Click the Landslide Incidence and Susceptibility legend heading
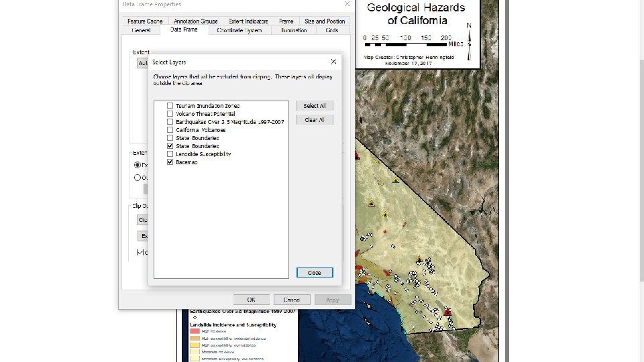This screenshot has width=644, height=362. [233, 324]
